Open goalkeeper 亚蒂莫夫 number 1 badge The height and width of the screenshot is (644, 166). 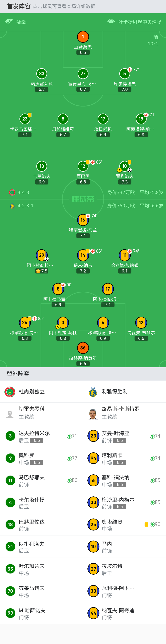(x=83, y=37)
